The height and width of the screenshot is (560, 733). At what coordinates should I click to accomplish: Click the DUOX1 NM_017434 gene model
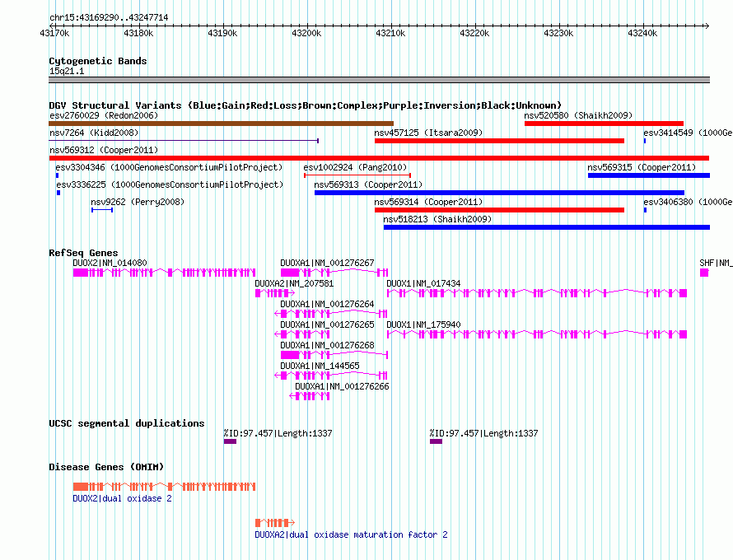pos(537,293)
